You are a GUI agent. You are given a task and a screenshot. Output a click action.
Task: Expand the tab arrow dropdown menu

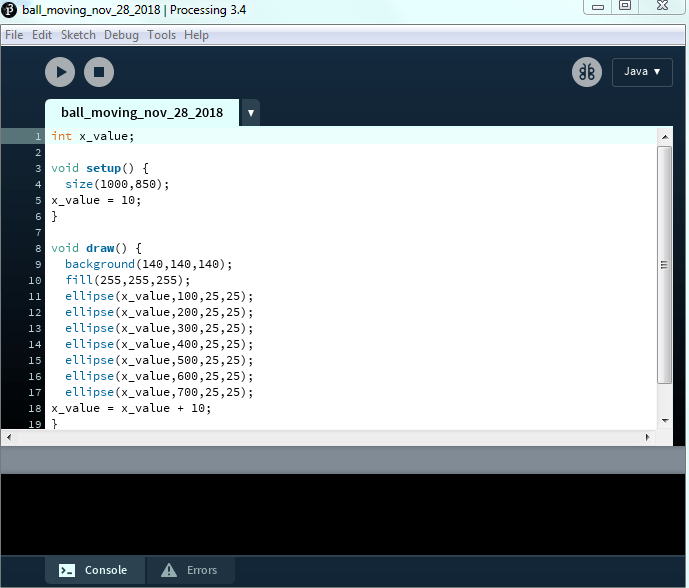[250, 113]
